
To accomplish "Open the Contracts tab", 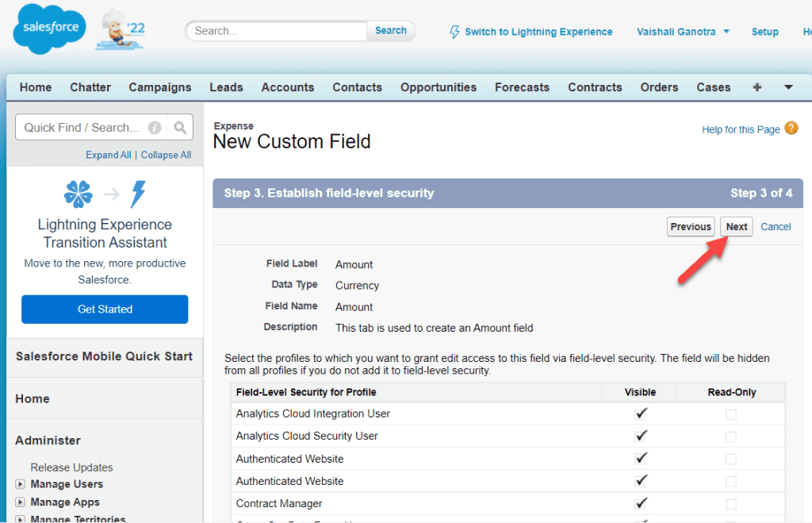I will tap(595, 87).
